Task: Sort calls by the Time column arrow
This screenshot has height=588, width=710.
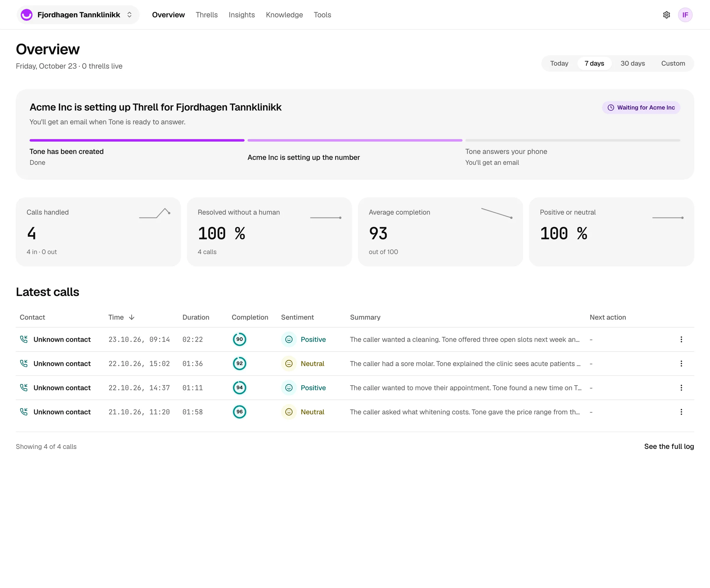Action: pos(132,317)
